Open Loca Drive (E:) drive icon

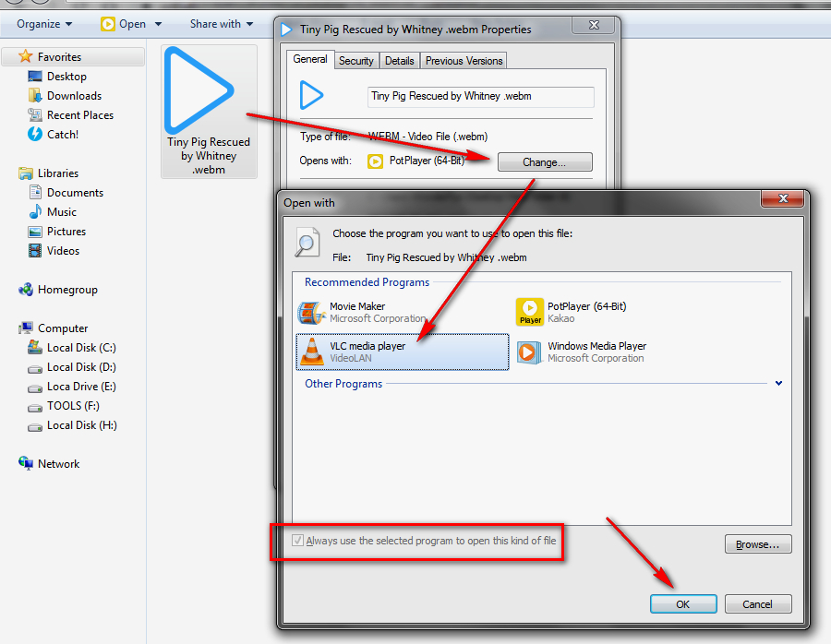click(x=35, y=388)
